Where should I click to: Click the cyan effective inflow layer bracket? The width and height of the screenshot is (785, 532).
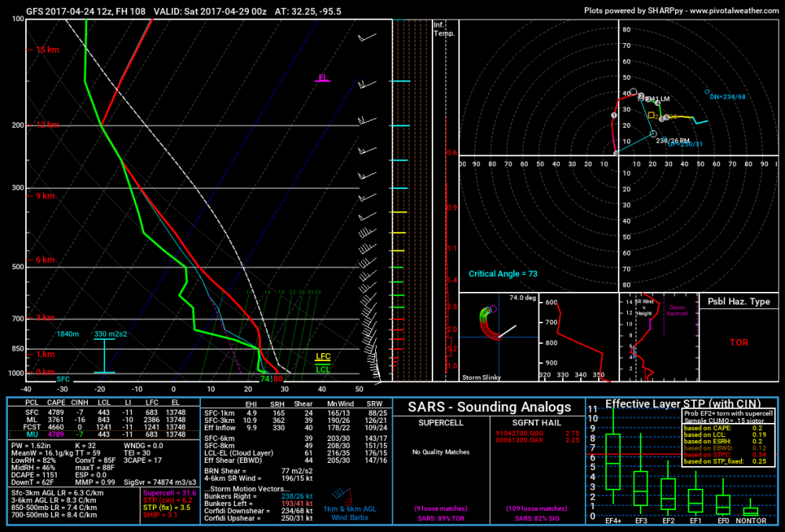104,355
